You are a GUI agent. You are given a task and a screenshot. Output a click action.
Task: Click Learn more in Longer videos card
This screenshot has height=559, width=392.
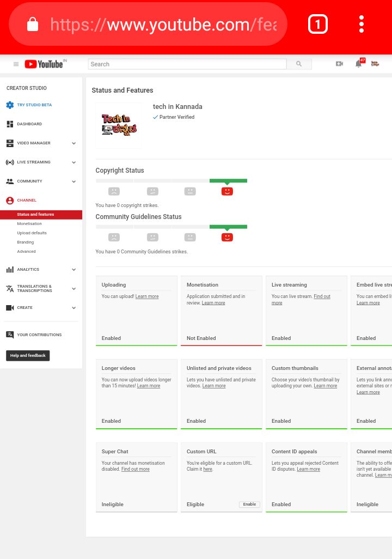click(149, 386)
